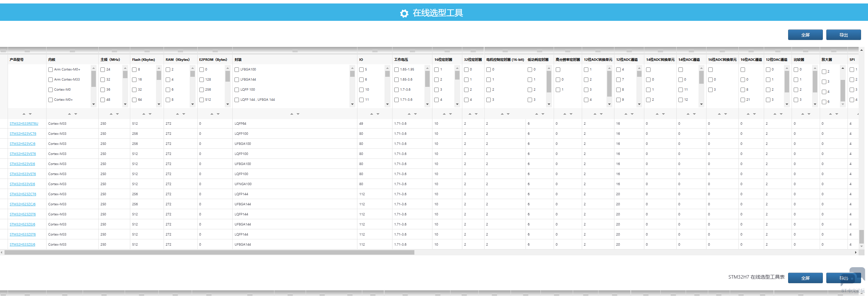
Task: Sort 封装 column descending arrow
Action: pyautogui.click(x=298, y=114)
